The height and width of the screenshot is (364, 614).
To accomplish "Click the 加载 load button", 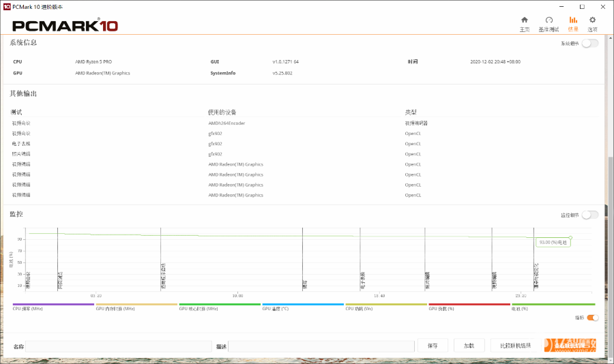I will tap(469, 346).
